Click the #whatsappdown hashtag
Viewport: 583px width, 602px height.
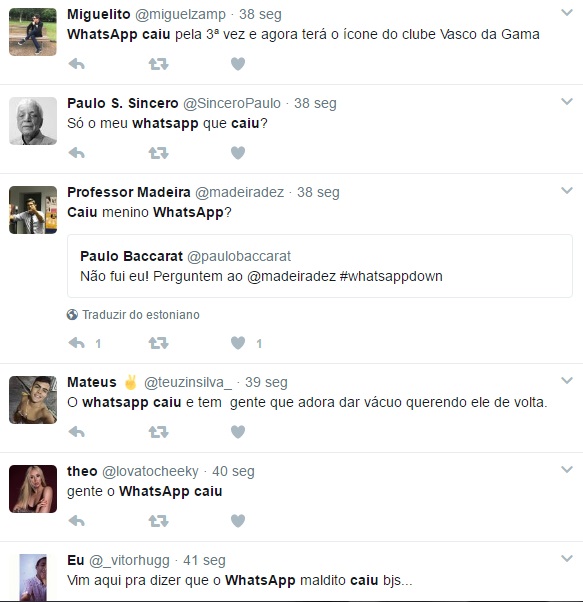pyautogui.click(x=391, y=276)
